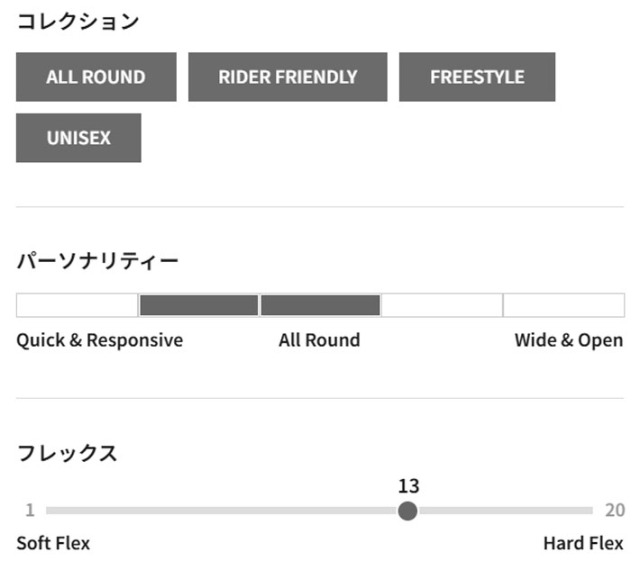Click the コレクション section heading
The height and width of the screenshot is (588, 640).
pos(78,21)
